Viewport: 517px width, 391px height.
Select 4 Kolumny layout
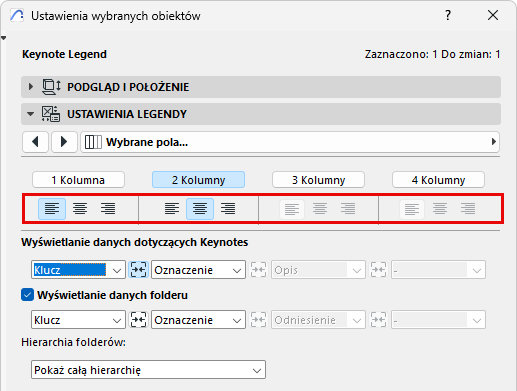coord(438,180)
